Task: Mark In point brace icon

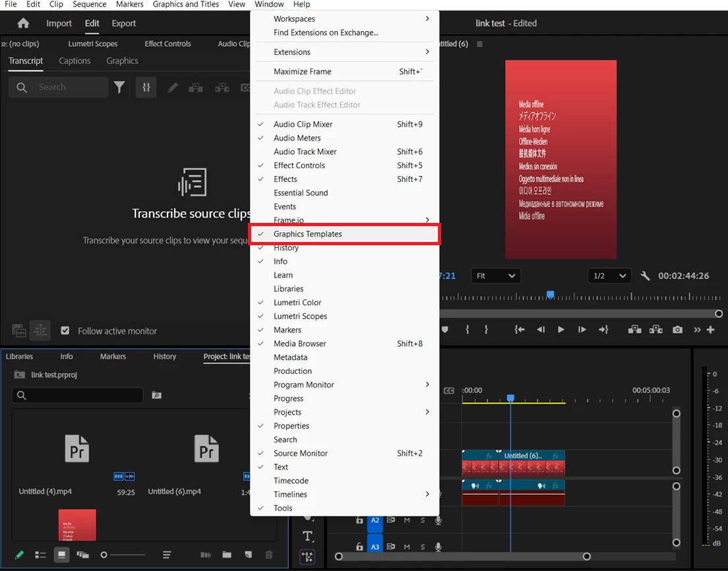Action: coord(467,330)
